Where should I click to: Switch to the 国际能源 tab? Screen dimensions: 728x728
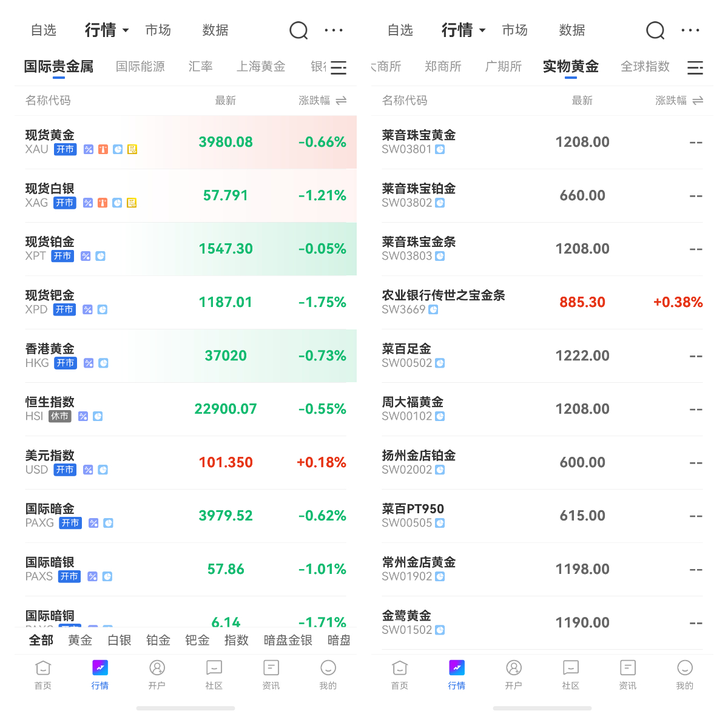click(140, 66)
